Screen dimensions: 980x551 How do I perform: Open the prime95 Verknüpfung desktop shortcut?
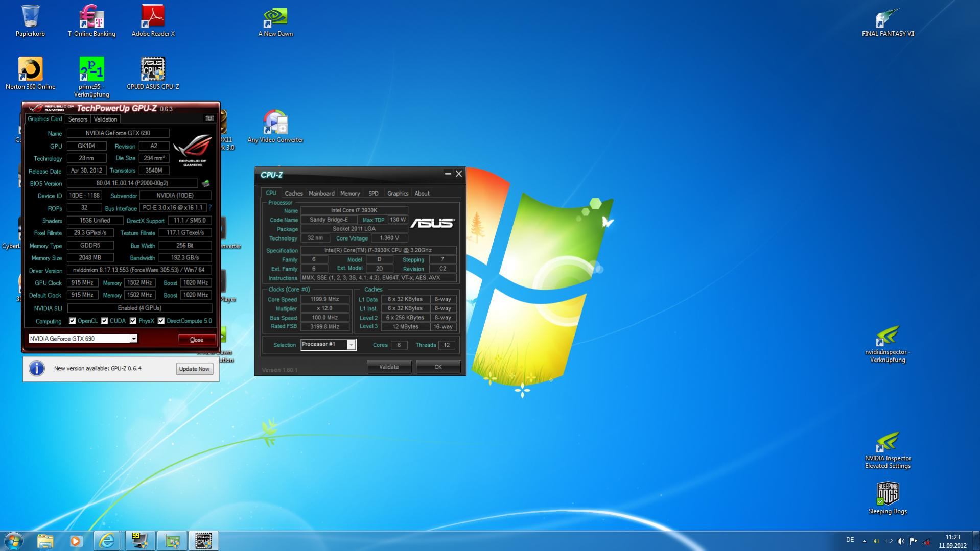click(91, 78)
